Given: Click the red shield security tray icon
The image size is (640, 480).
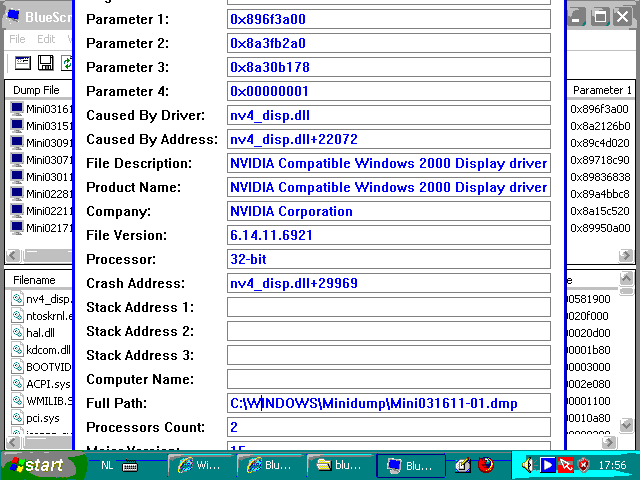Looking at the screenshot, I should tap(584, 465).
